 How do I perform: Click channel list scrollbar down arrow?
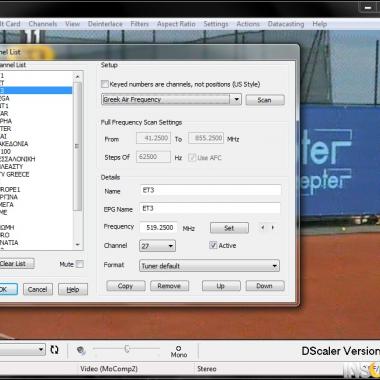tap(78, 245)
